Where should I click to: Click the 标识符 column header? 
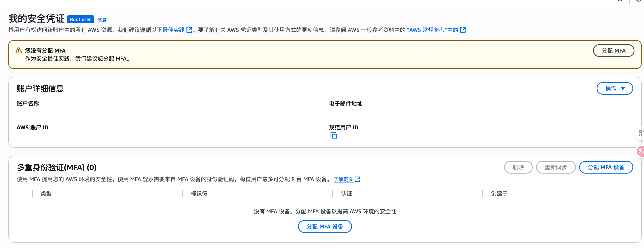(x=199, y=193)
